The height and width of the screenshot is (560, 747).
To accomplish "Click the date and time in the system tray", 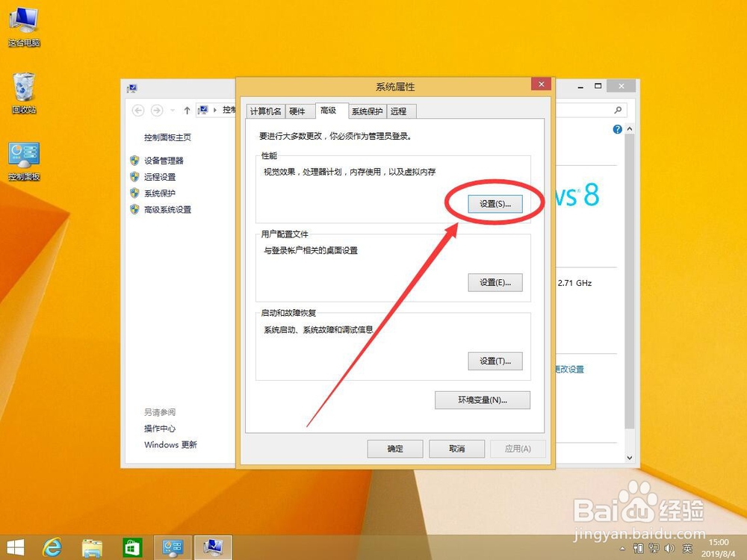I will coord(720,547).
